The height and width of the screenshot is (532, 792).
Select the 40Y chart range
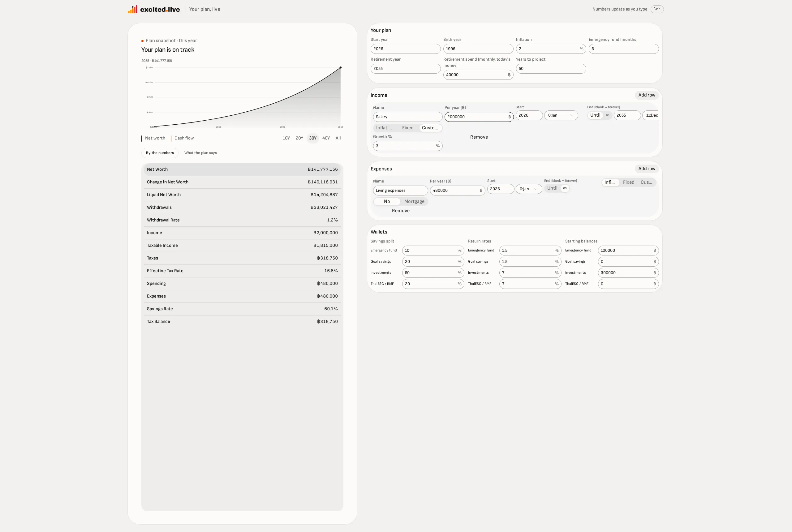(326, 138)
